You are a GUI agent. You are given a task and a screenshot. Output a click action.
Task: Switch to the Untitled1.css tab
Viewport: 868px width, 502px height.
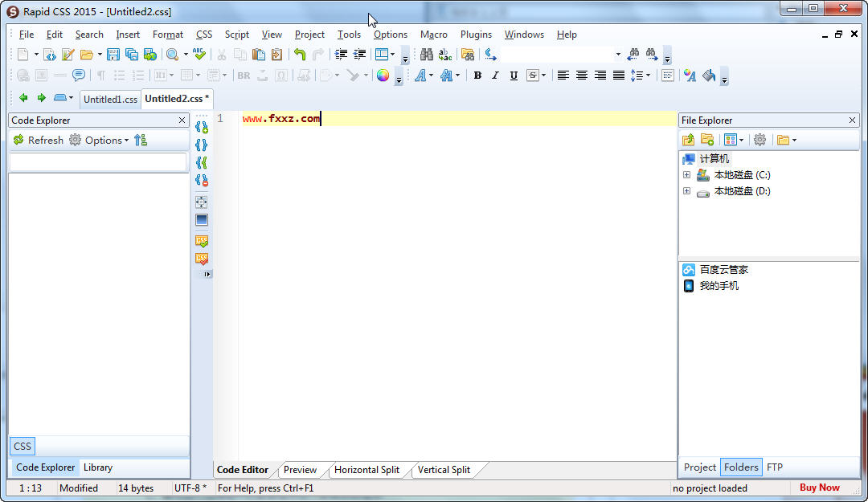[110, 99]
